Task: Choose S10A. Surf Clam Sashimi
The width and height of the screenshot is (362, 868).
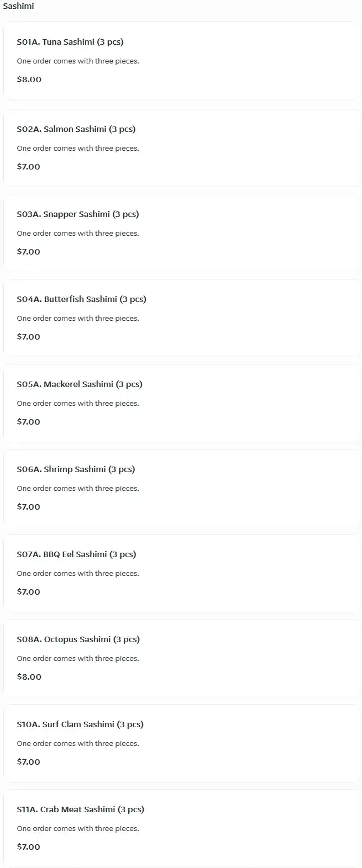Action: [80, 724]
